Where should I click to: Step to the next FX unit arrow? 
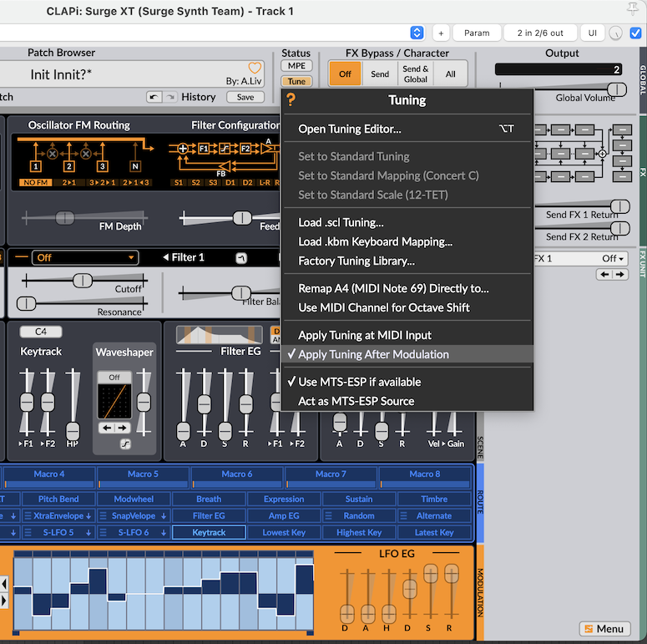click(x=619, y=275)
